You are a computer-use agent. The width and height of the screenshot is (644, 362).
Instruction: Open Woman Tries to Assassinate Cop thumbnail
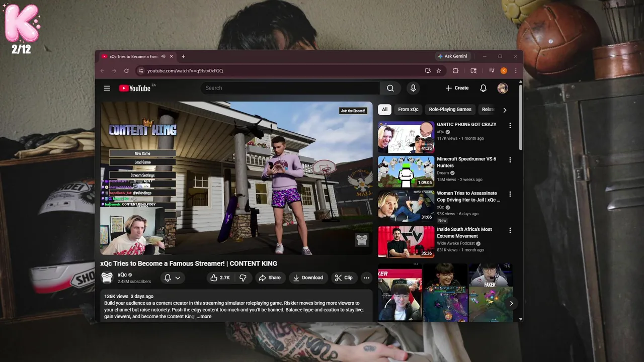406,206
